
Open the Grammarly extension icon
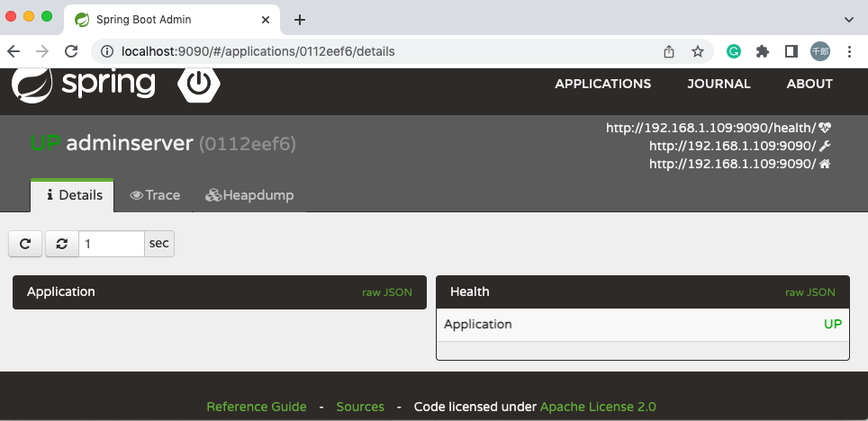point(734,51)
